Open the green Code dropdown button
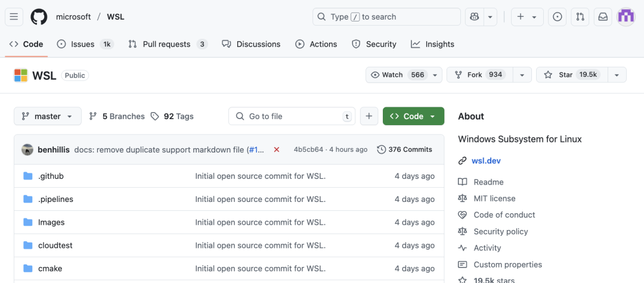 [x=413, y=116]
